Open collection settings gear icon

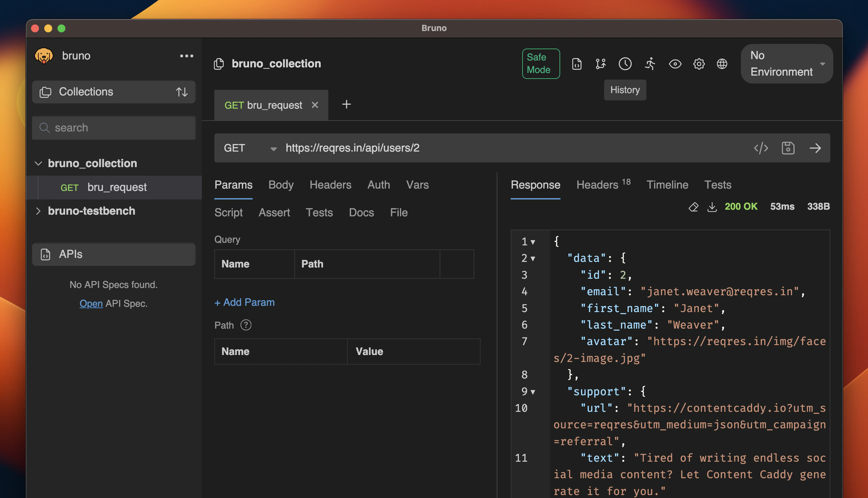(x=699, y=64)
